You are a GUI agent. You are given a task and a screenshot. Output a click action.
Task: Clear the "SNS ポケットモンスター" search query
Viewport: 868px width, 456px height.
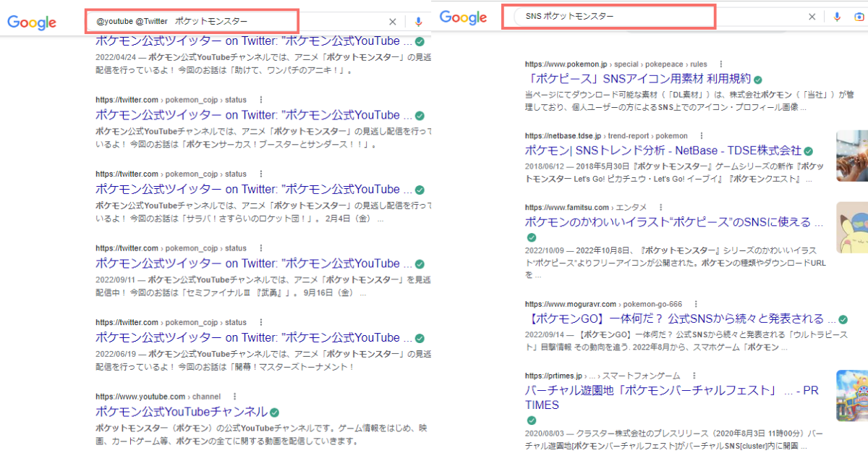812,17
